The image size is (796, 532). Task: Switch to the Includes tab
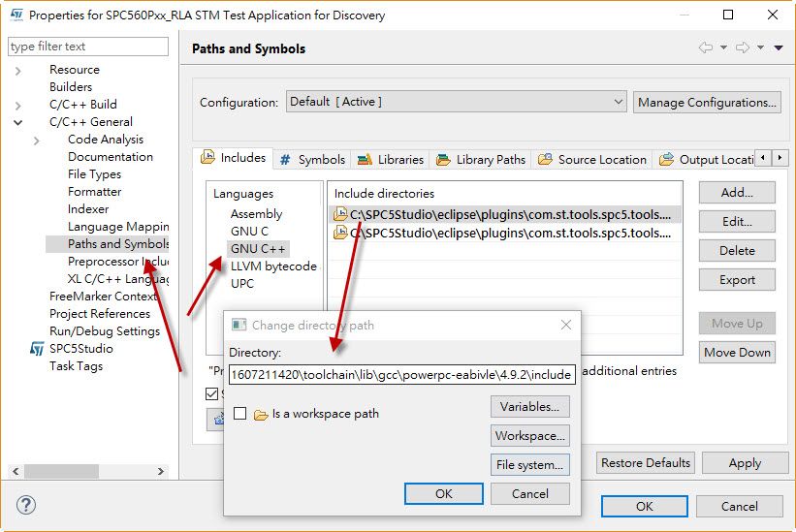(x=234, y=158)
